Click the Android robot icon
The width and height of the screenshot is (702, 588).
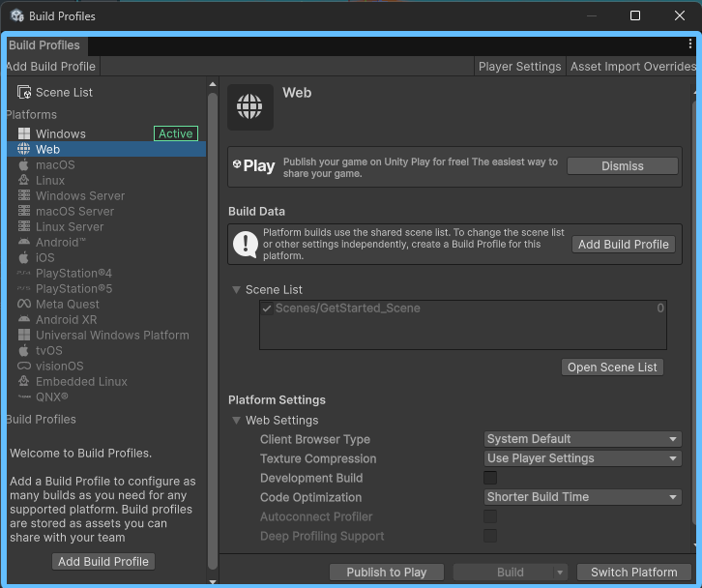click(x=24, y=242)
